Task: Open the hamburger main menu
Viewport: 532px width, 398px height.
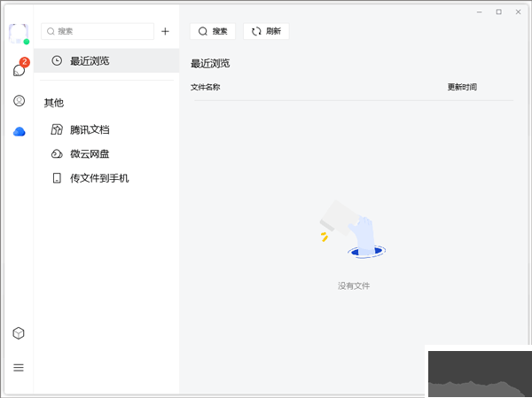Action: click(x=19, y=367)
